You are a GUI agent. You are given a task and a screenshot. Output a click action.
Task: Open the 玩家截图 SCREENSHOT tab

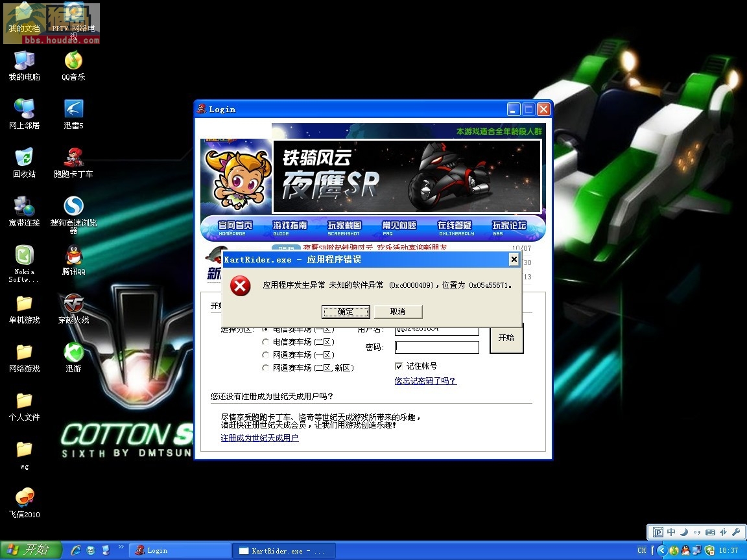click(x=344, y=227)
